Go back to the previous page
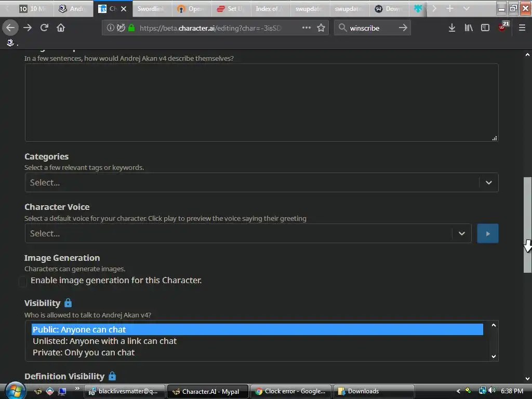Screen dimensions: 532x399 (x=10, y=28)
